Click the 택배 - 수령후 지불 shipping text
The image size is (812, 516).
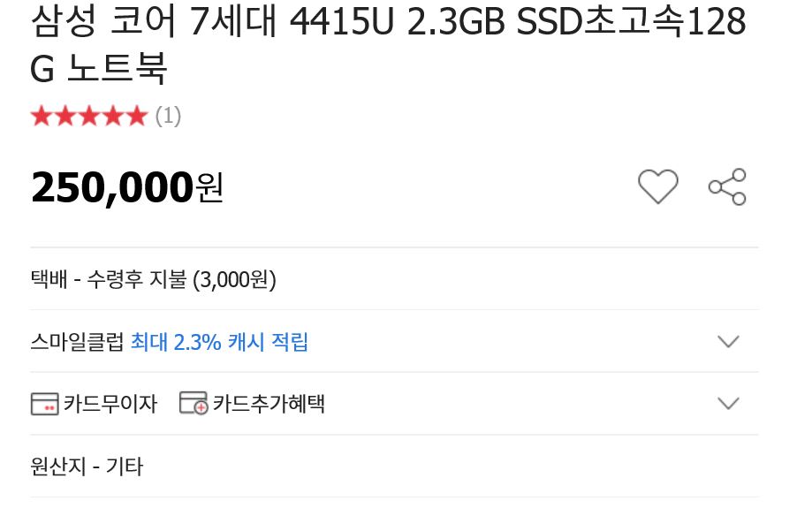(109, 280)
